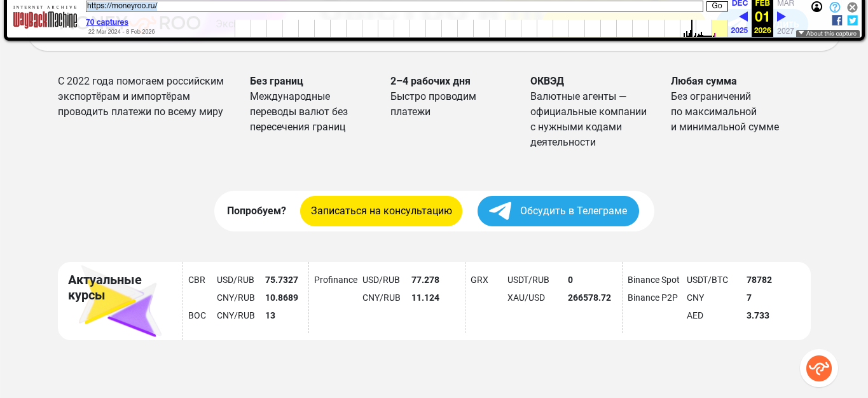Click Profinance CNY/RUB rate 11.124

click(425, 298)
